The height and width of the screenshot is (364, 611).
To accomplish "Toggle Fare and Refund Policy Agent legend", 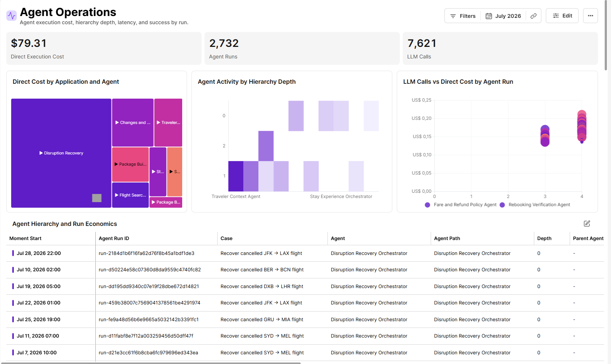I will click(461, 205).
